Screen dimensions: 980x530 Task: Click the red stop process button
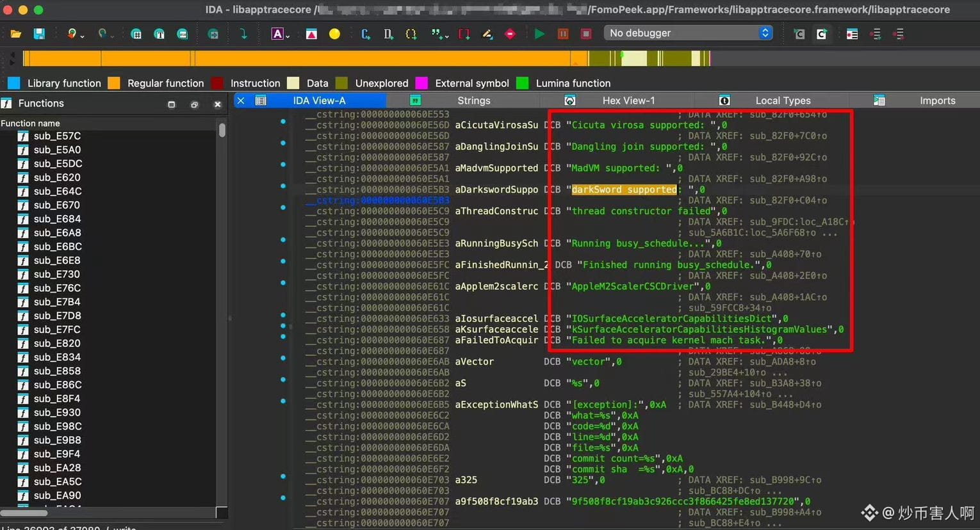pos(586,33)
